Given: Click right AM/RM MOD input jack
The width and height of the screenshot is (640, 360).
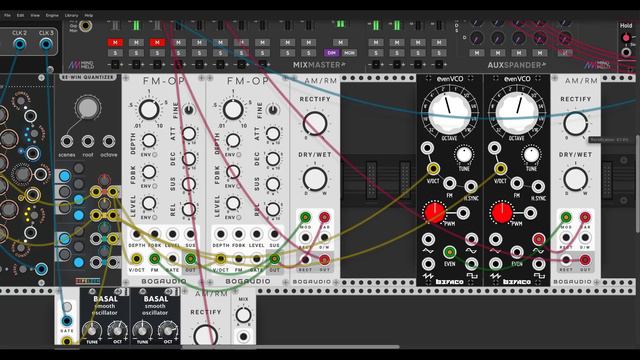Looking at the screenshot, I should [x=566, y=217].
